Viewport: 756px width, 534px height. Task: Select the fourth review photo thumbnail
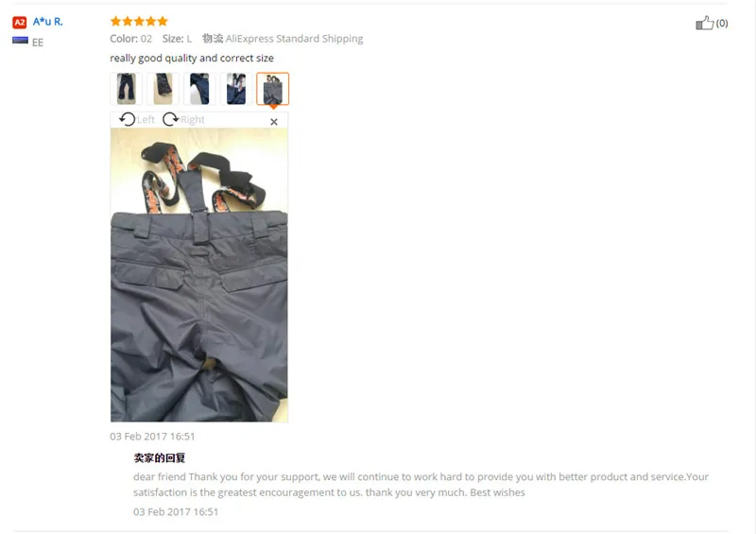click(236, 89)
